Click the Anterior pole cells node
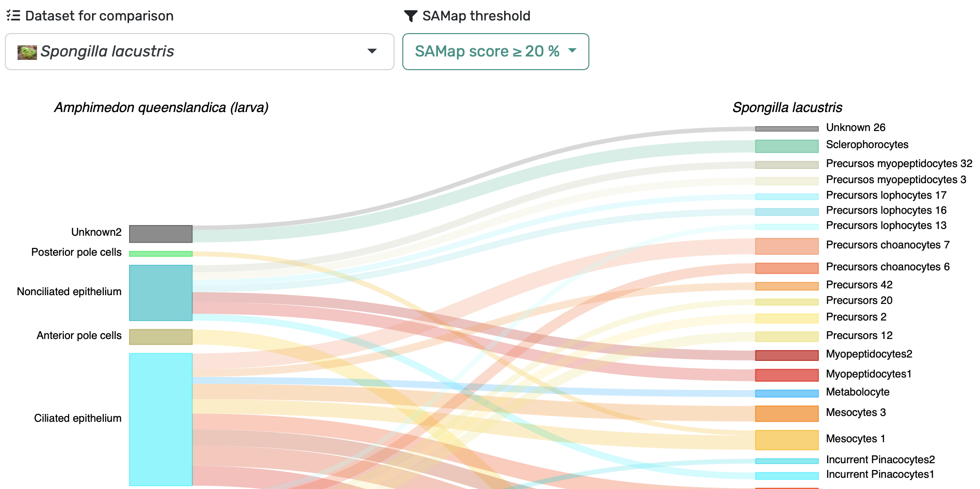980x489 pixels. [x=161, y=337]
